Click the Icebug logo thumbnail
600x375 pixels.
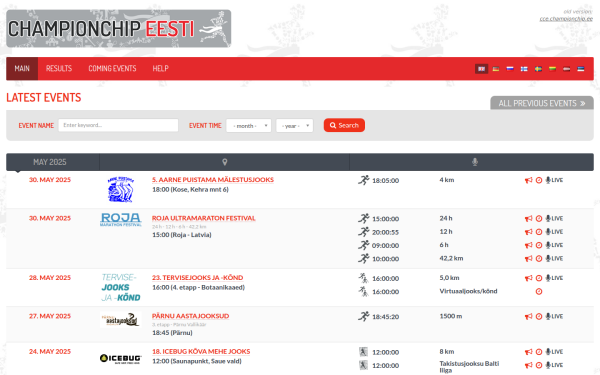(121, 359)
